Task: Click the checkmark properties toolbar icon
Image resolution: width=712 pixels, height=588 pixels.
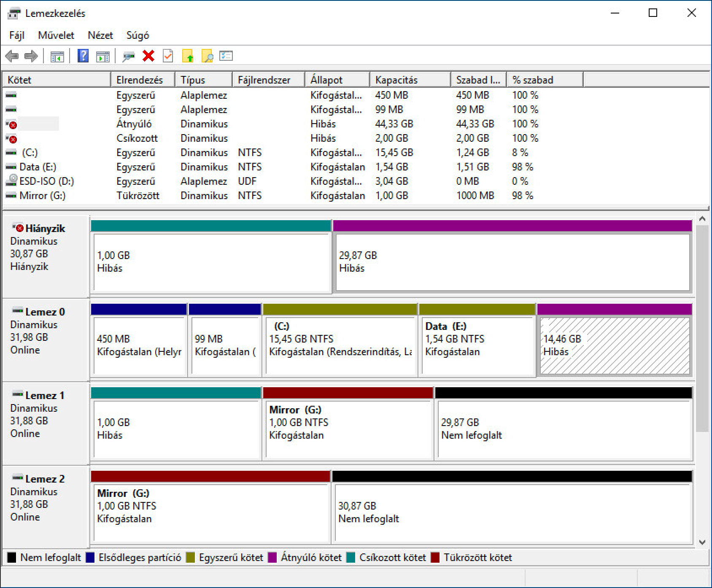Action: (x=168, y=56)
